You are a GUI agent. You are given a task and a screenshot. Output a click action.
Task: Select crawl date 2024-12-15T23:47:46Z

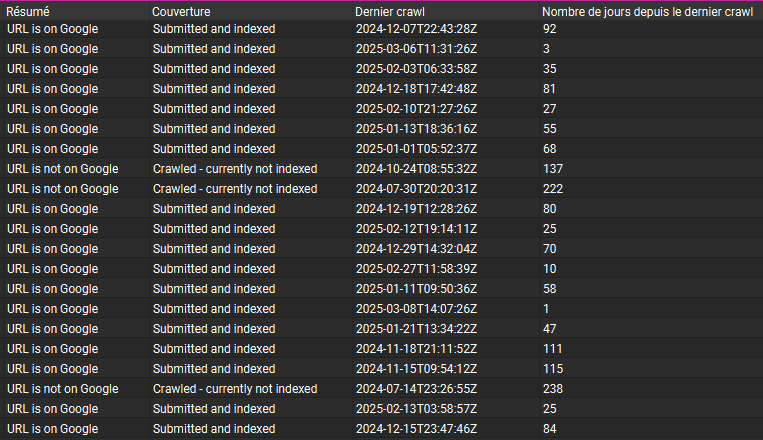click(417, 428)
